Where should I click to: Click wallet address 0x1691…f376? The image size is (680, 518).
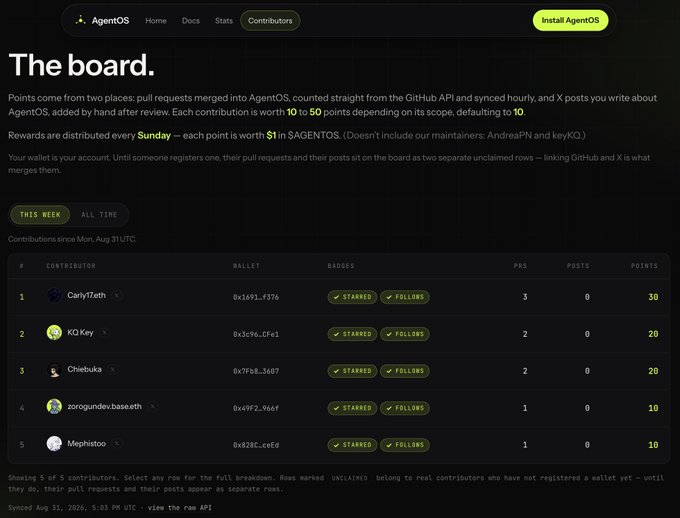(x=256, y=297)
